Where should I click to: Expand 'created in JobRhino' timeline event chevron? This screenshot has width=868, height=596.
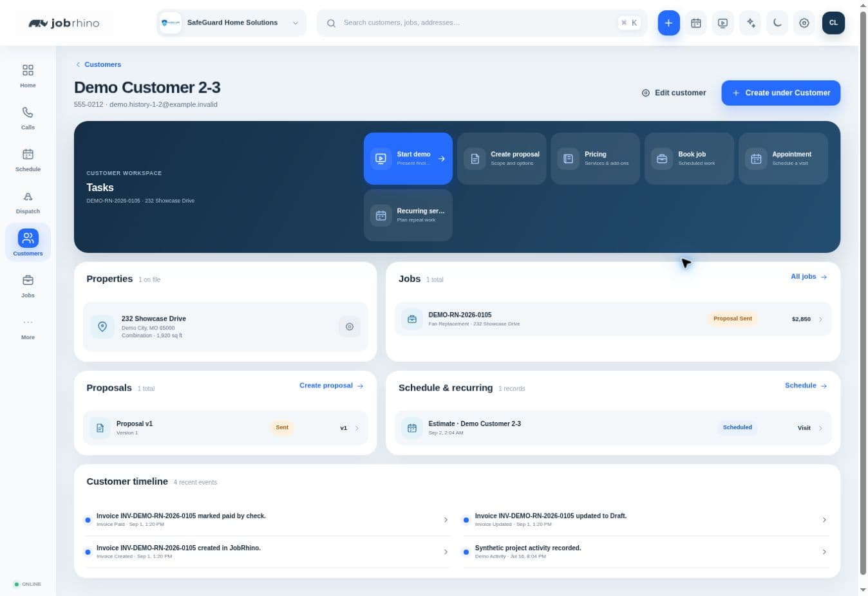446,552
